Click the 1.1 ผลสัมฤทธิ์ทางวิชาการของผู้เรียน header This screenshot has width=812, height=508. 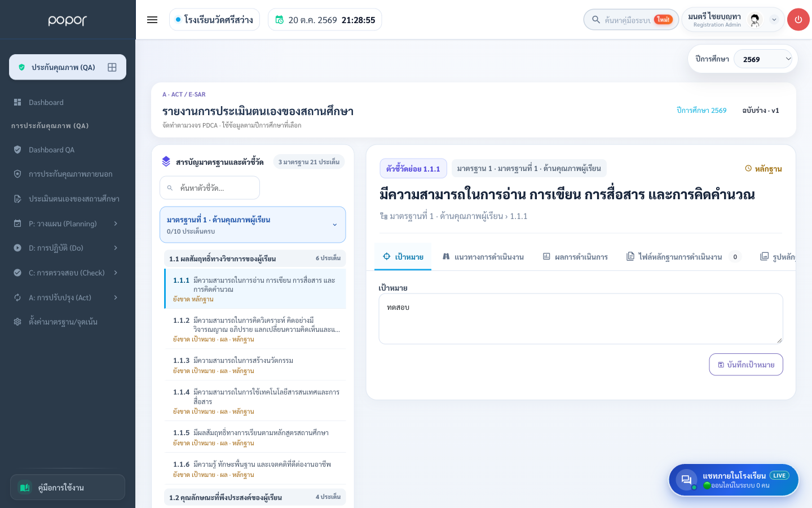pyautogui.click(x=255, y=259)
